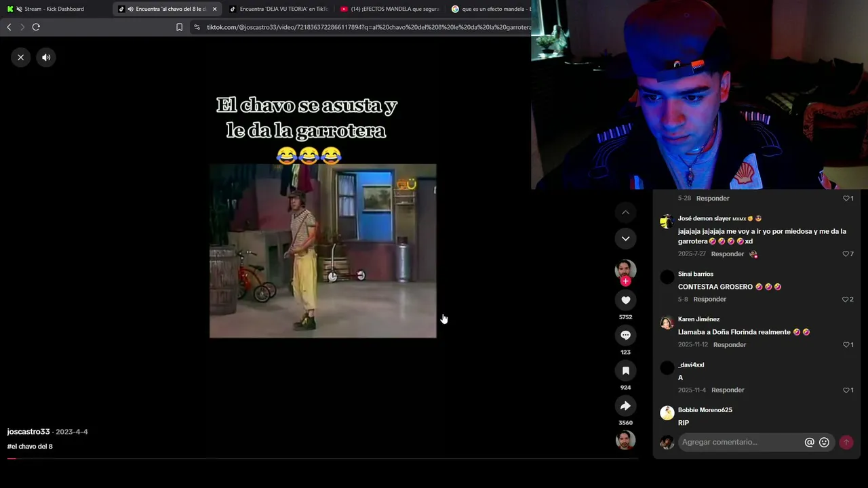Open Karen Jiménez's profile name
The image size is (868, 488).
click(x=698, y=319)
